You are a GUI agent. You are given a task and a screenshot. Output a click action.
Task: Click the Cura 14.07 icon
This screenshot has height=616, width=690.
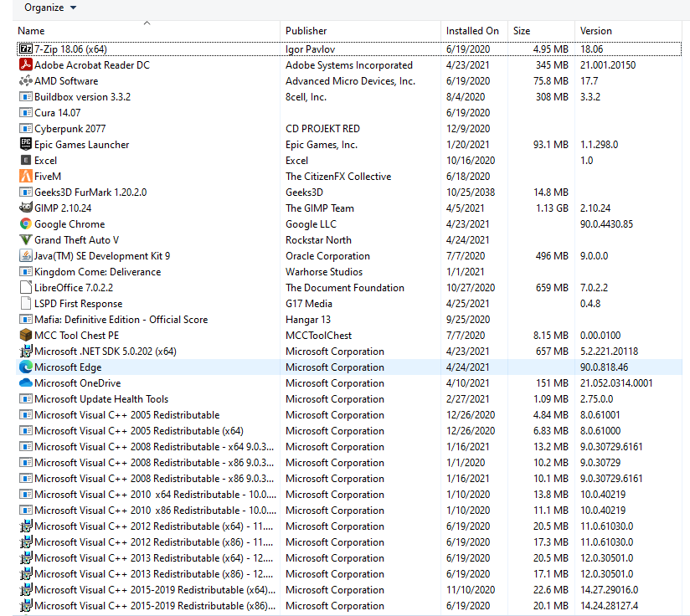26,112
